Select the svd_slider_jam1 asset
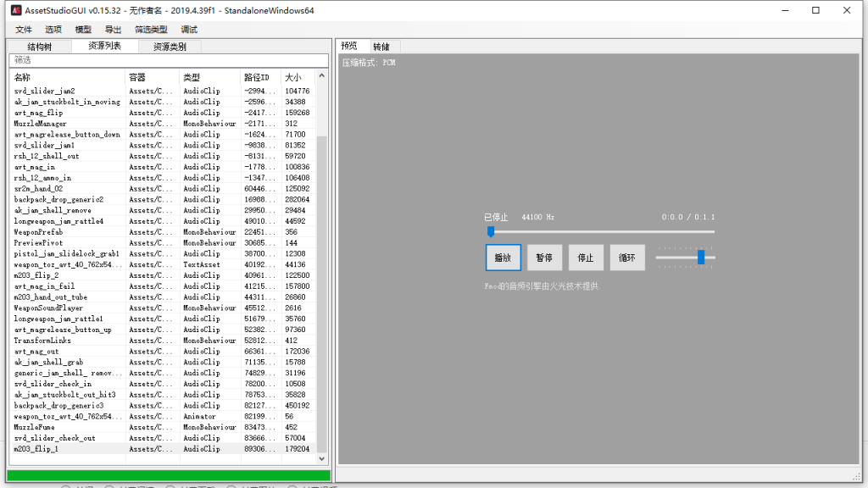Screen dimensions: 868x488 [163, 145]
